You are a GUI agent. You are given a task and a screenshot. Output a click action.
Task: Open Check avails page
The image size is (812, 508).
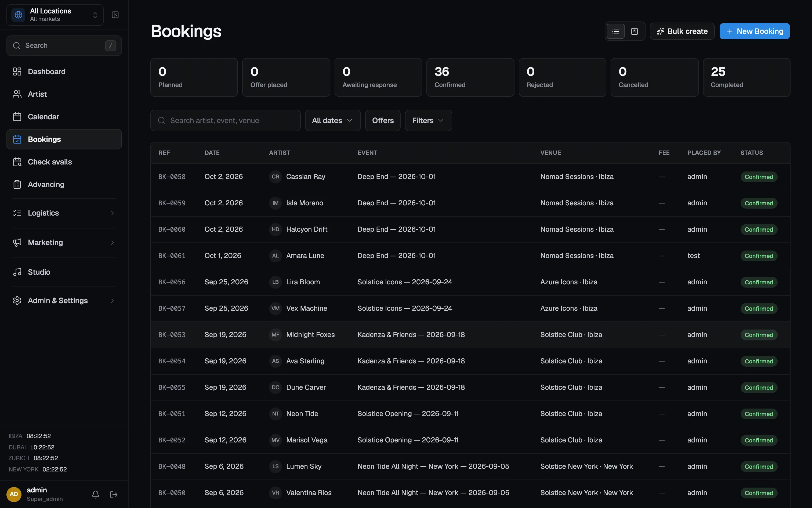tap(64, 162)
